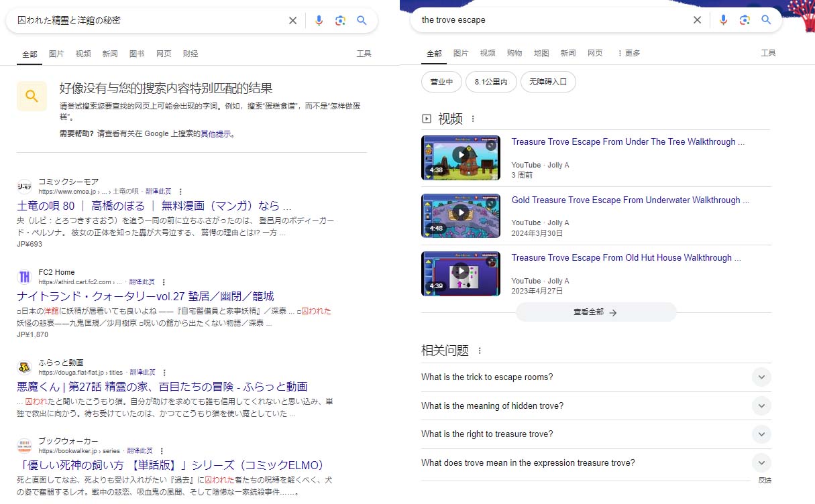Click the Old Hut House video thumbnail
The width and height of the screenshot is (815, 504).
[x=460, y=273]
